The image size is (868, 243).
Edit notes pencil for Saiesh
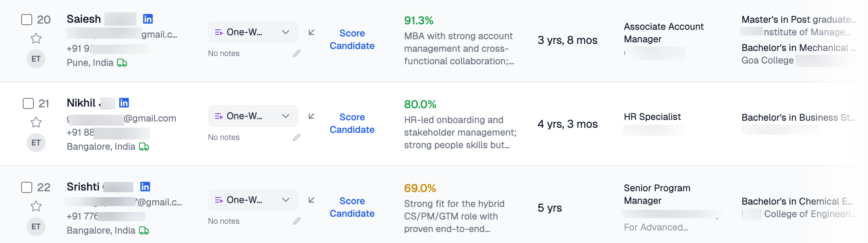[297, 53]
